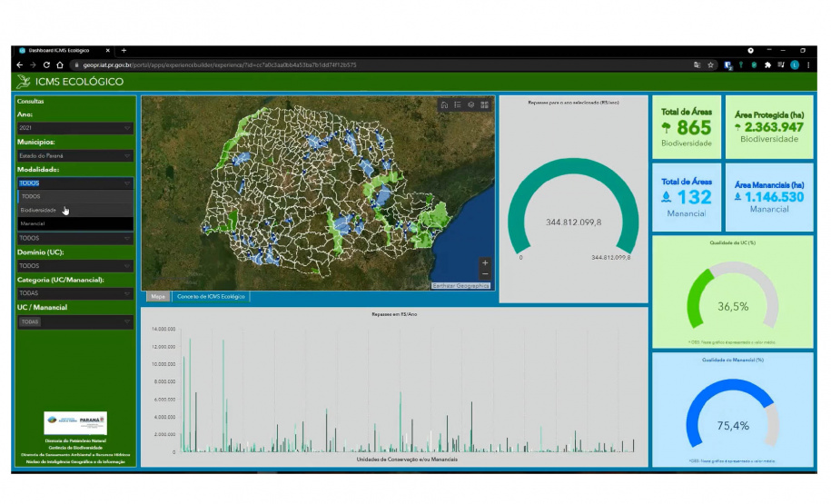Open a new browser tab
This screenshot has width=831, height=504.
124,50
